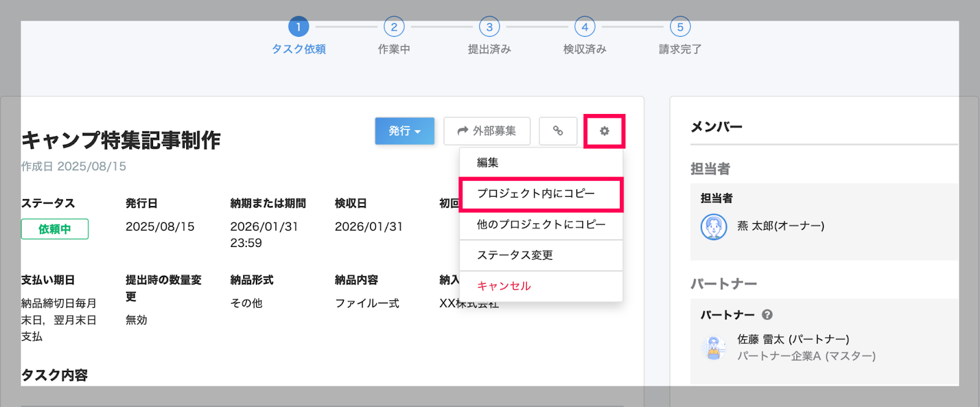Click the 検収日 value 2026/01/31

(x=369, y=227)
